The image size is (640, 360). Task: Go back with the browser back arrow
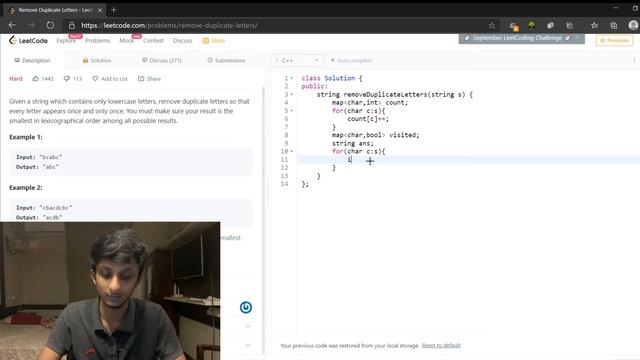12,25
